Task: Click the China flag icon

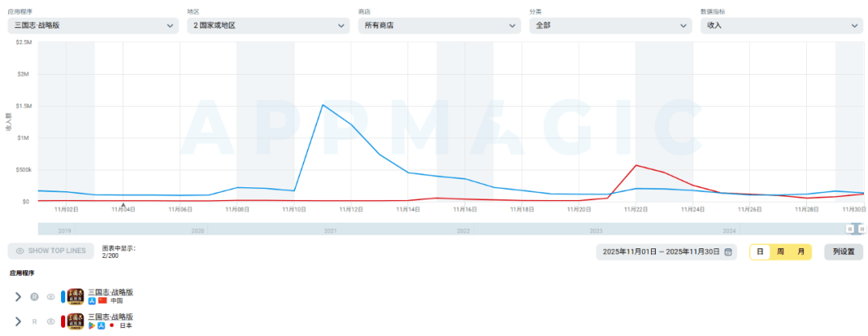Action: pos(103,301)
